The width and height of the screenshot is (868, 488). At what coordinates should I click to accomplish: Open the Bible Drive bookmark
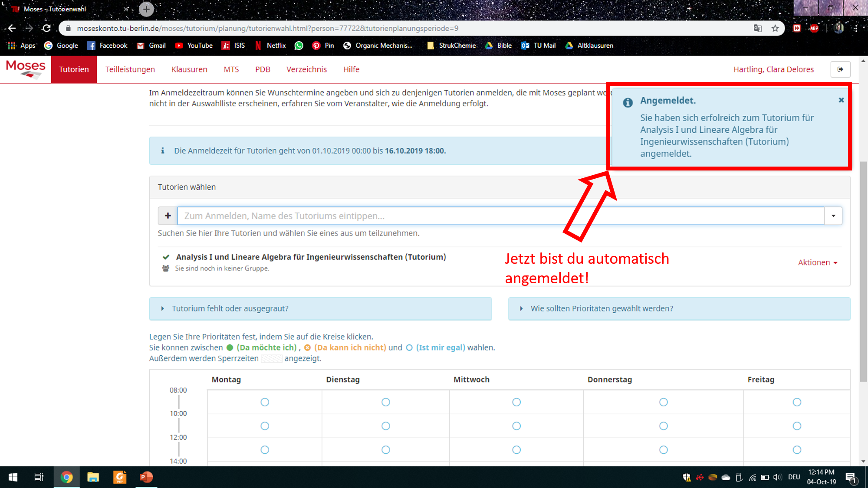(x=498, y=46)
